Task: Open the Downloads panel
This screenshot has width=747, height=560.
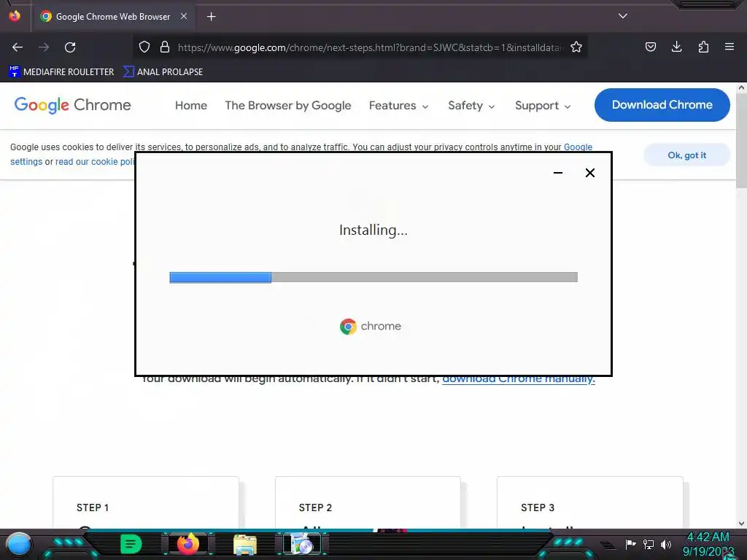Action: tap(676, 47)
